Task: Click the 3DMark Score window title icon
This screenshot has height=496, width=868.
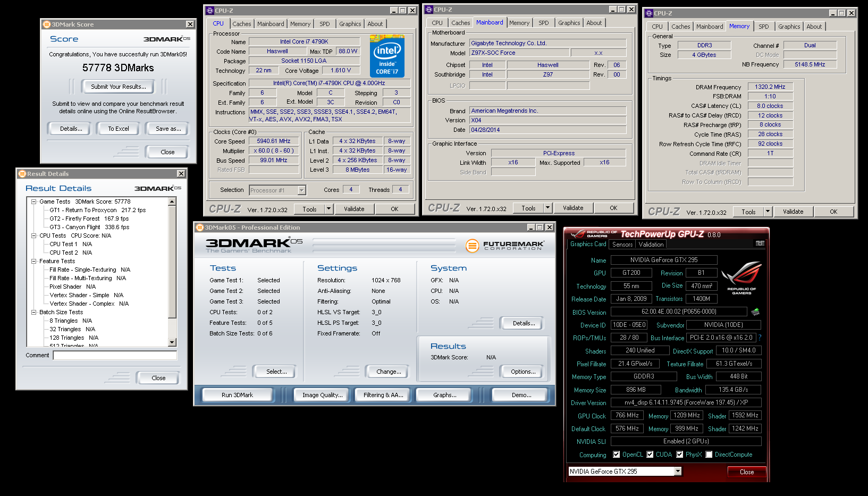Action: pyautogui.click(x=47, y=24)
